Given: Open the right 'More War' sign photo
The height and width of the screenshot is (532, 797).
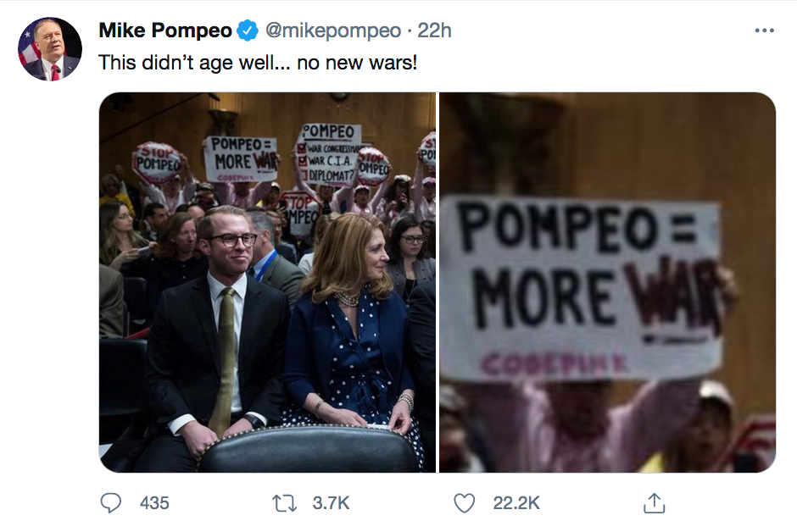Looking at the screenshot, I should tap(607, 282).
